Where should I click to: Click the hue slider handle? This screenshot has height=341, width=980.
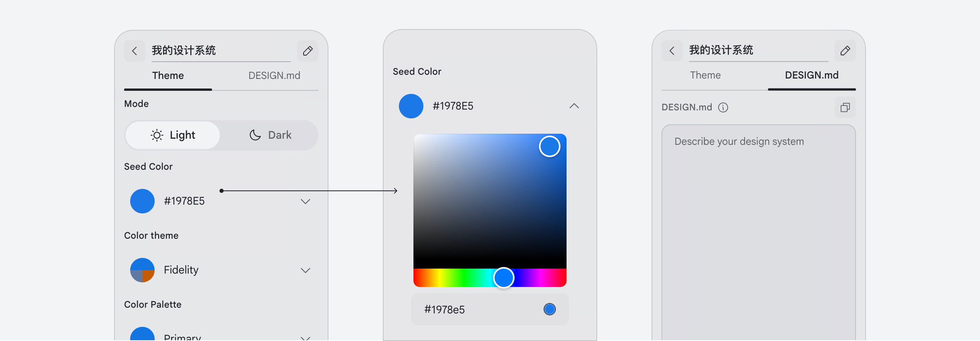[x=503, y=278]
